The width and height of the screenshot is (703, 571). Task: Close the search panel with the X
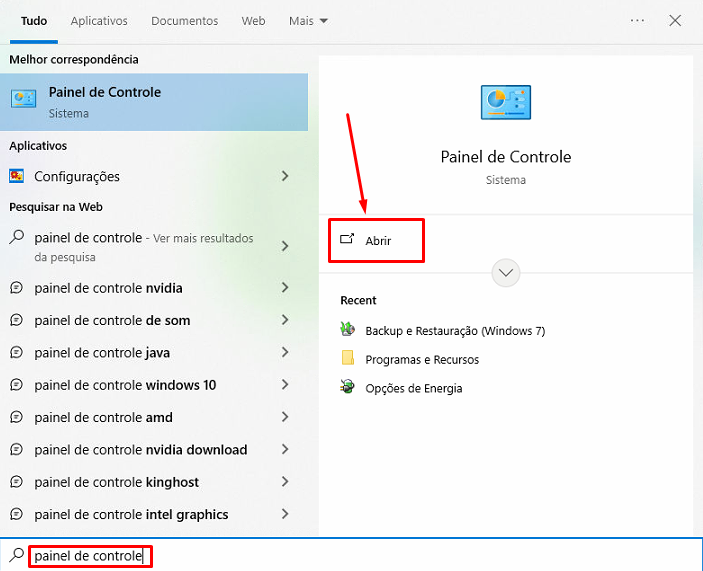[675, 21]
